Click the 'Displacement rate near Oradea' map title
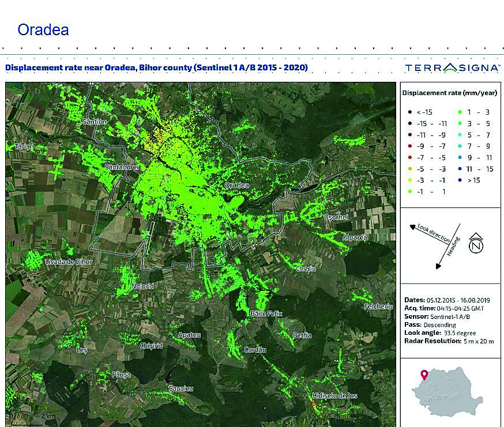504x427 pixels. coord(156,67)
